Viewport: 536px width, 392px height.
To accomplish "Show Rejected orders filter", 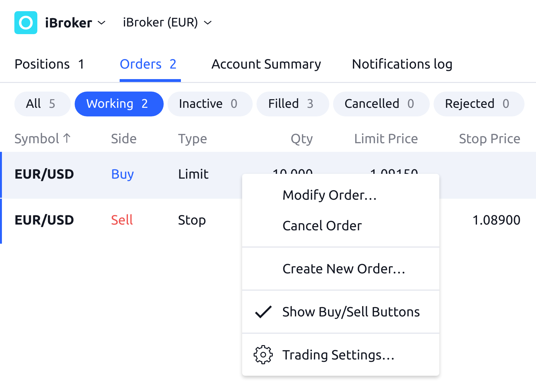I will coord(477,104).
